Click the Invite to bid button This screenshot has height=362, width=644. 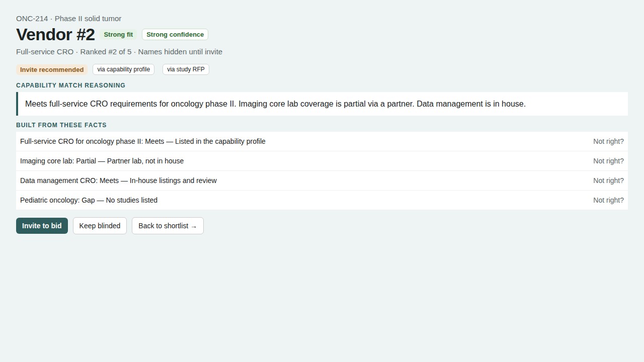[x=42, y=226]
